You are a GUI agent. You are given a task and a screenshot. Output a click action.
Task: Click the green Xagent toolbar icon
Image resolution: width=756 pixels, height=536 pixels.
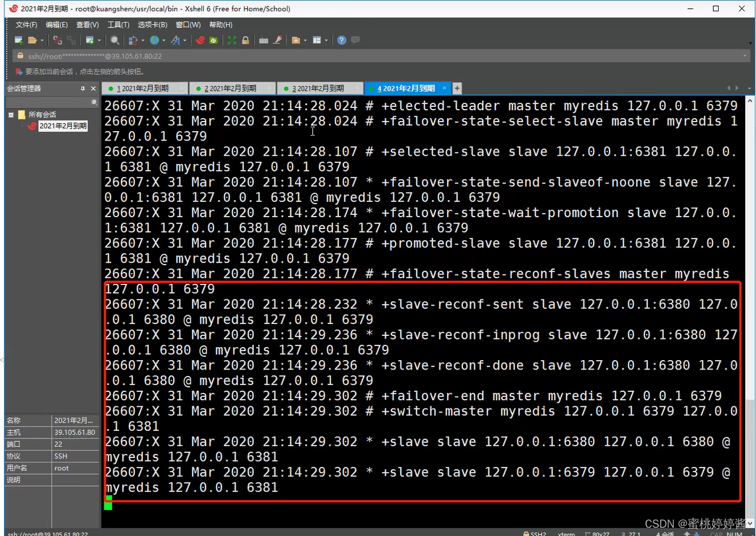[213, 40]
